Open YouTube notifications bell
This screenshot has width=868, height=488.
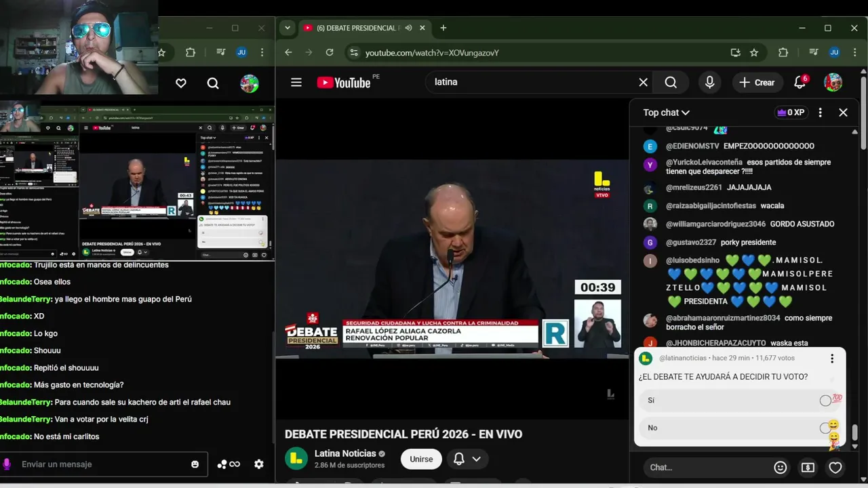click(800, 82)
